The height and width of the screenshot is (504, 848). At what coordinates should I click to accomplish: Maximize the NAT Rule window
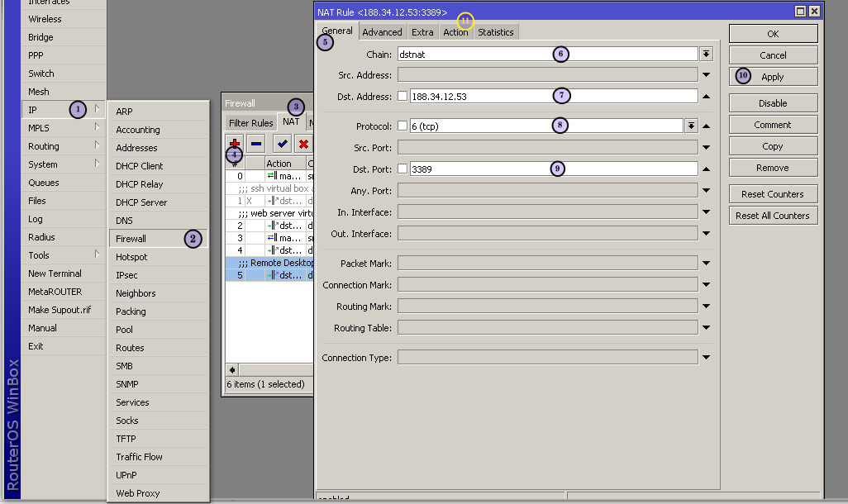point(800,12)
